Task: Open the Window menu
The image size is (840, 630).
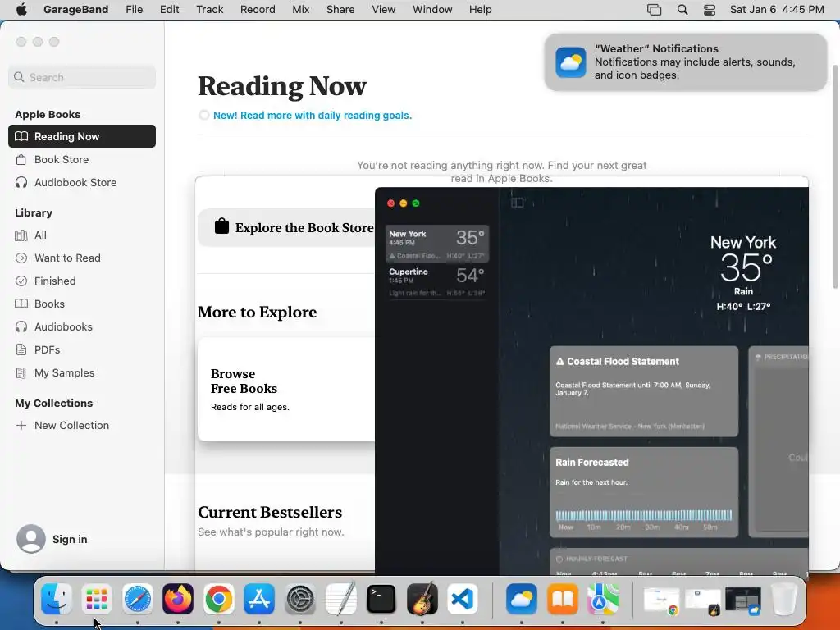Action: (x=432, y=10)
